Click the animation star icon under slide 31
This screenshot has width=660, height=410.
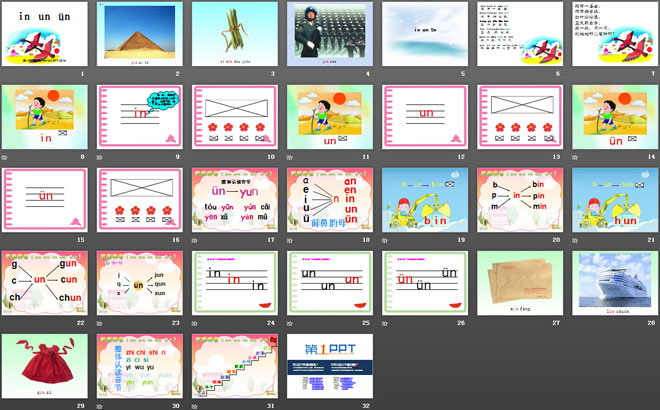tap(196, 407)
